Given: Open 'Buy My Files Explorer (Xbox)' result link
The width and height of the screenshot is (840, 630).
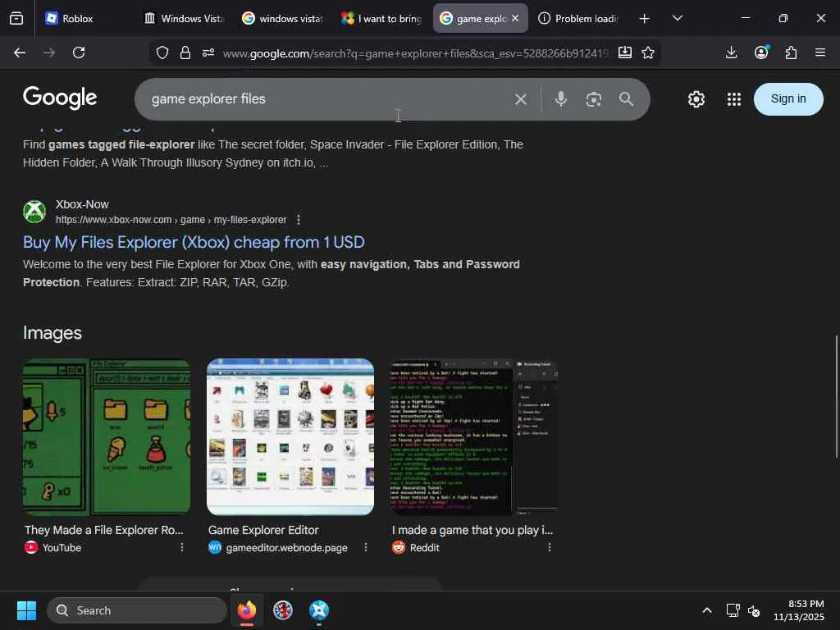Looking at the screenshot, I should [x=194, y=242].
